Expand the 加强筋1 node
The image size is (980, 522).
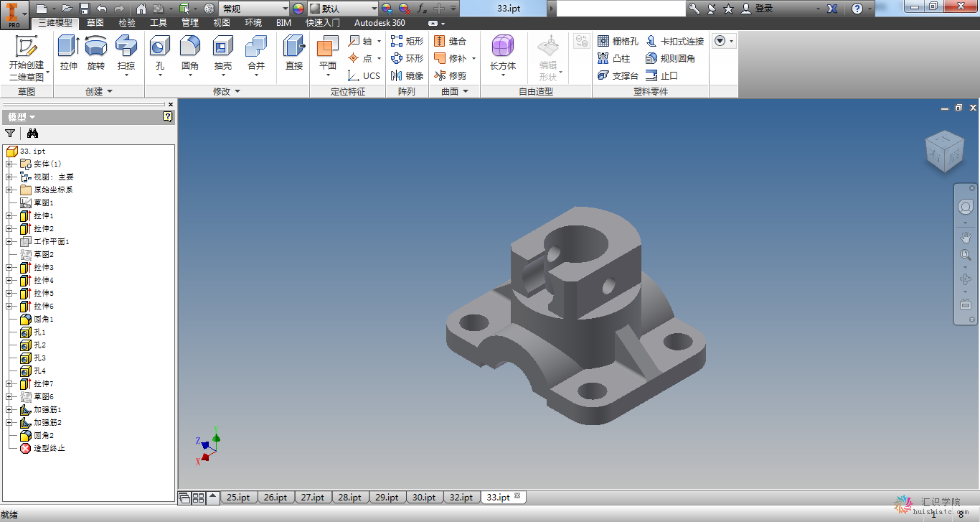click(x=9, y=409)
